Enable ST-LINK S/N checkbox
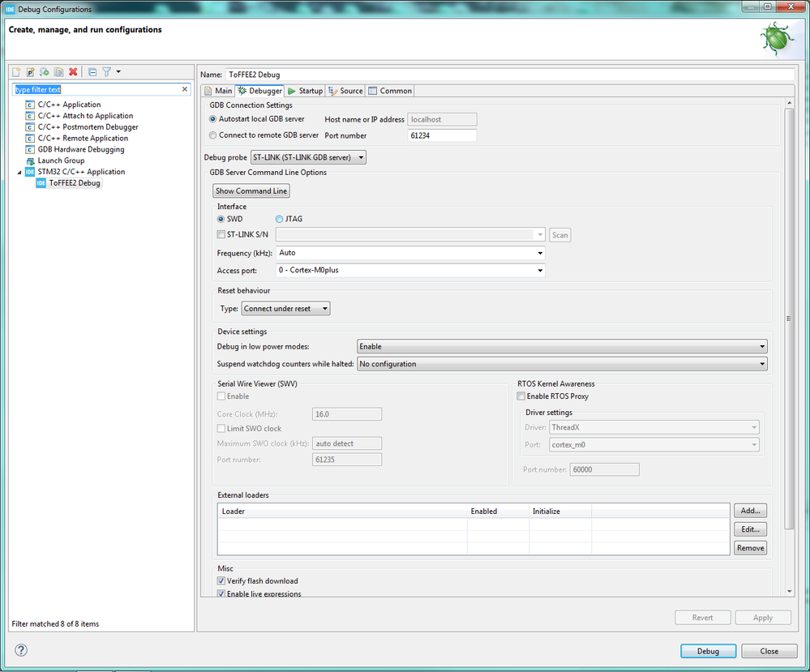 tap(221, 234)
